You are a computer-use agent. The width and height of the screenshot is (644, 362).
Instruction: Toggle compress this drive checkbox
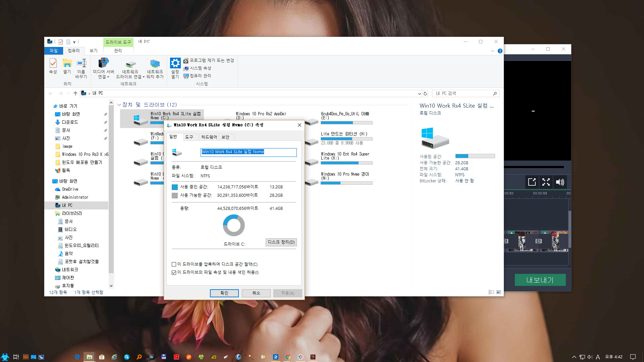(x=174, y=264)
